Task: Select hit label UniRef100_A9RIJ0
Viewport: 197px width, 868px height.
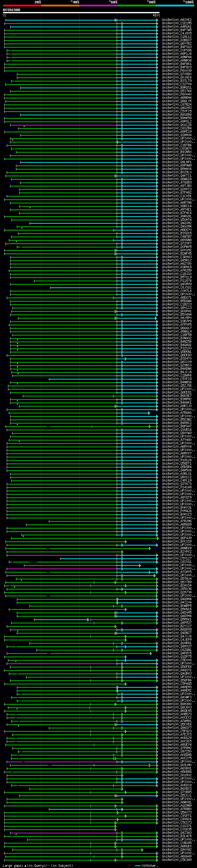Action: point(176,406)
